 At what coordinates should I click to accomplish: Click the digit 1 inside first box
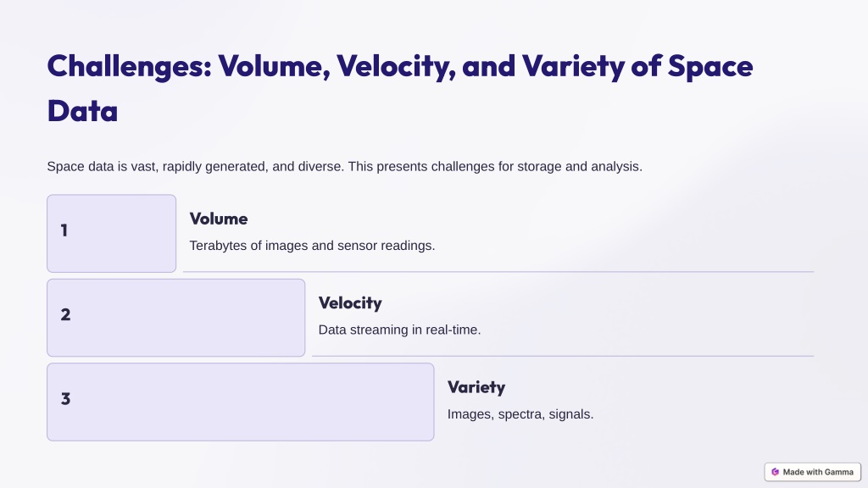point(64,230)
